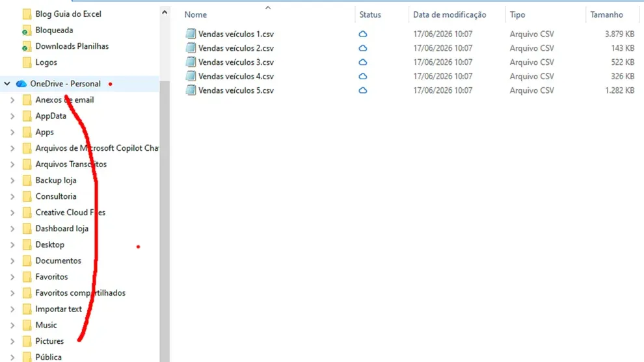Click the Blog Guia do Excel folder icon
644x362 pixels.
coord(27,14)
